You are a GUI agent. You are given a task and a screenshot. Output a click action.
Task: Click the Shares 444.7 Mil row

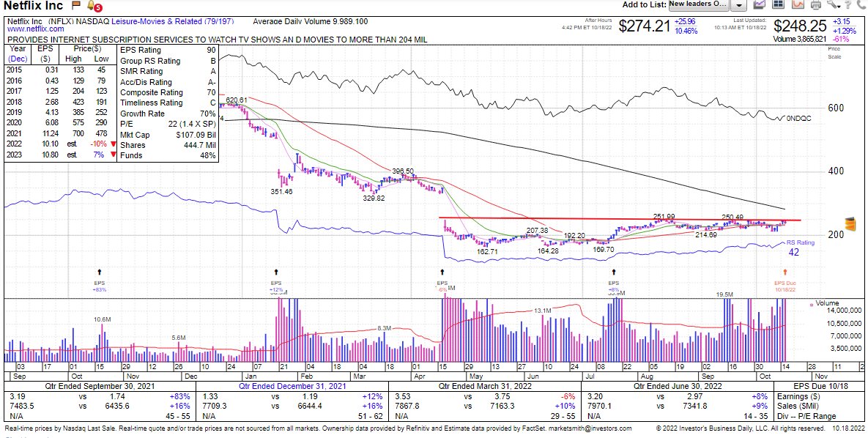168,145
